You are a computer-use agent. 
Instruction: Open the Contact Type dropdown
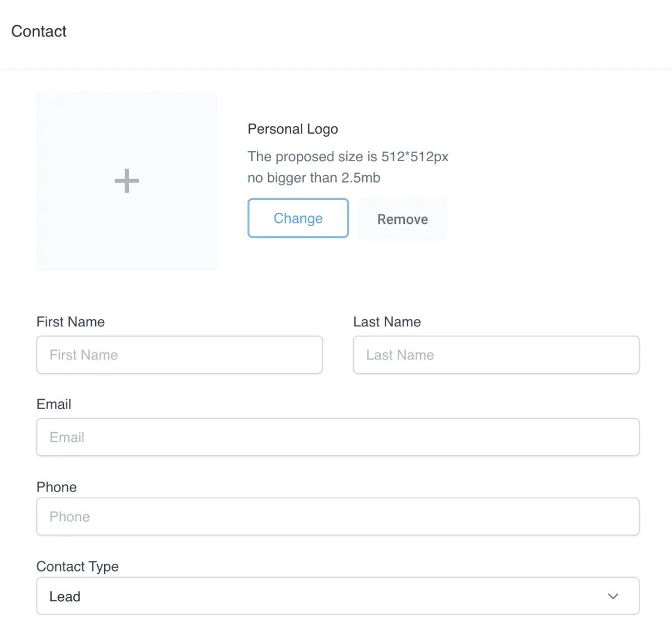(338, 596)
